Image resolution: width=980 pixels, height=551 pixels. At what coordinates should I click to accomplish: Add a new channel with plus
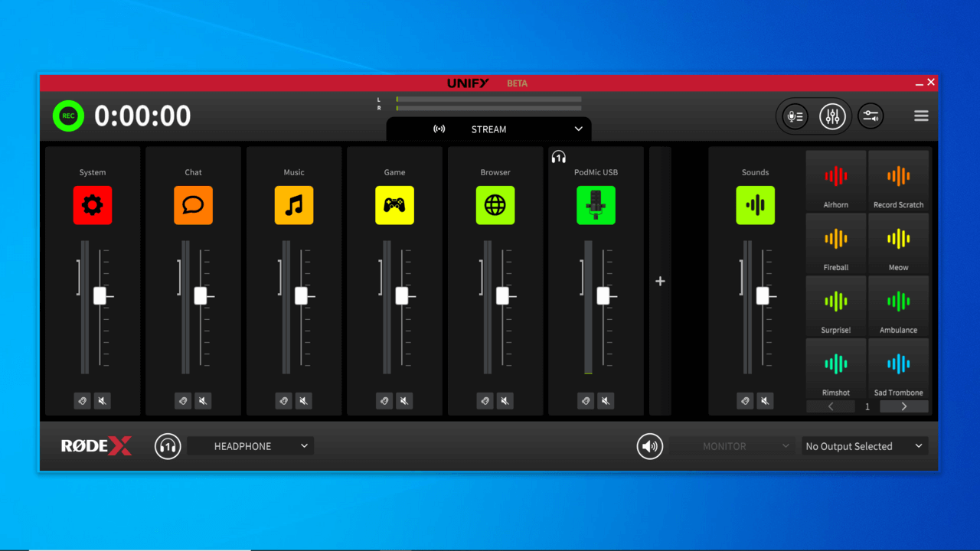(660, 282)
